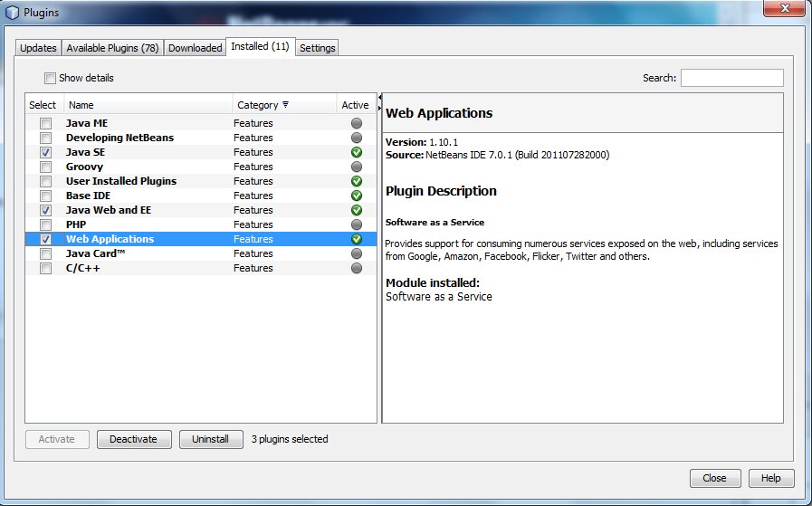Click the gray inactive icon for PHP
This screenshot has height=506, width=812.
(x=357, y=224)
